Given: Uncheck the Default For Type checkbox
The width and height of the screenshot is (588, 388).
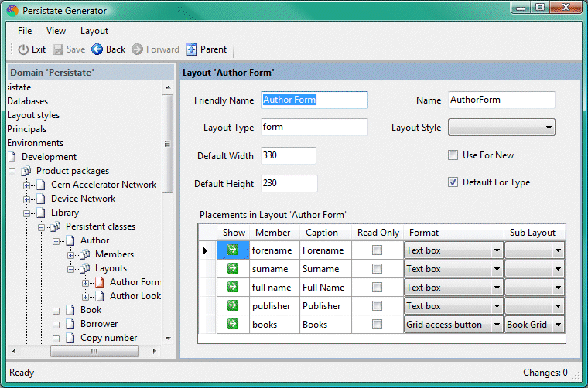Looking at the screenshot, I should [453, 183].
